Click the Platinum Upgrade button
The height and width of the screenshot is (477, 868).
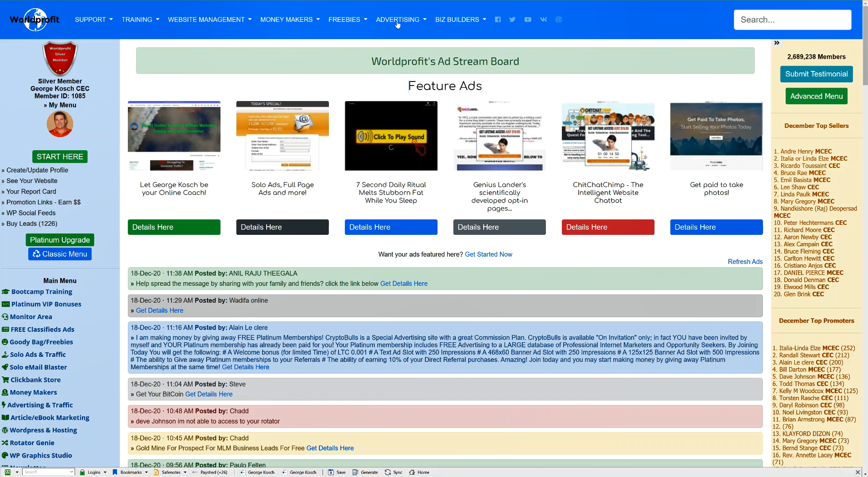pos(60,240)
